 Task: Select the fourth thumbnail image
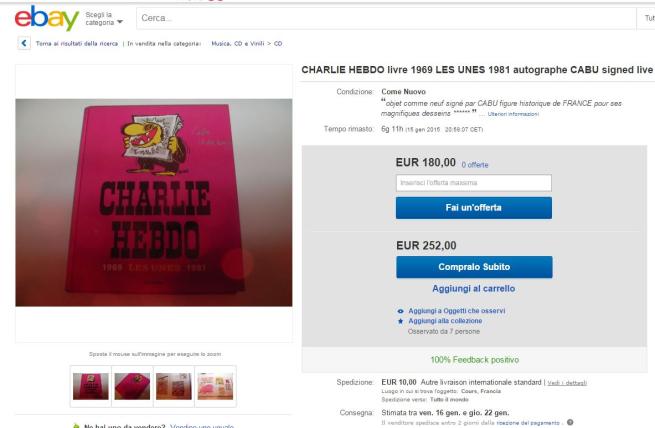(x=216, y=386)
